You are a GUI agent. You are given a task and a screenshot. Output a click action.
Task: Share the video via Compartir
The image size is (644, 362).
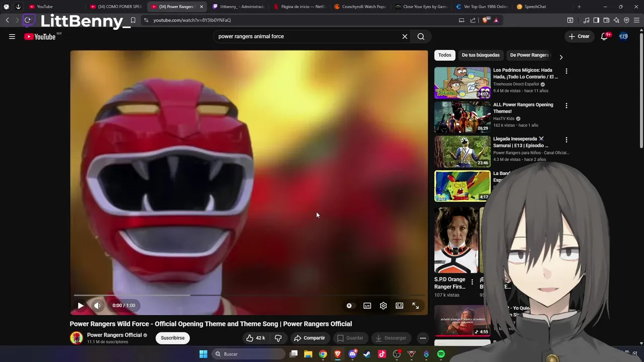tap(310, 338)
